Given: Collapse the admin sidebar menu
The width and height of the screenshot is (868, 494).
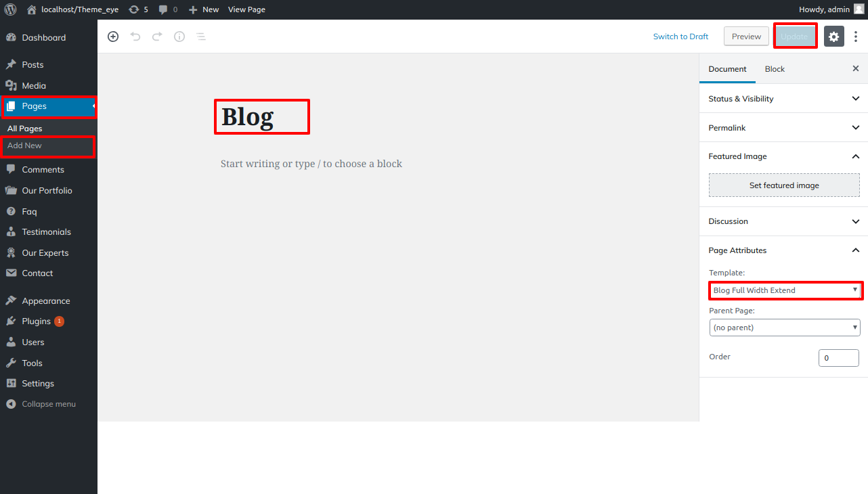Looking at the screenshot, I should 41,404.
